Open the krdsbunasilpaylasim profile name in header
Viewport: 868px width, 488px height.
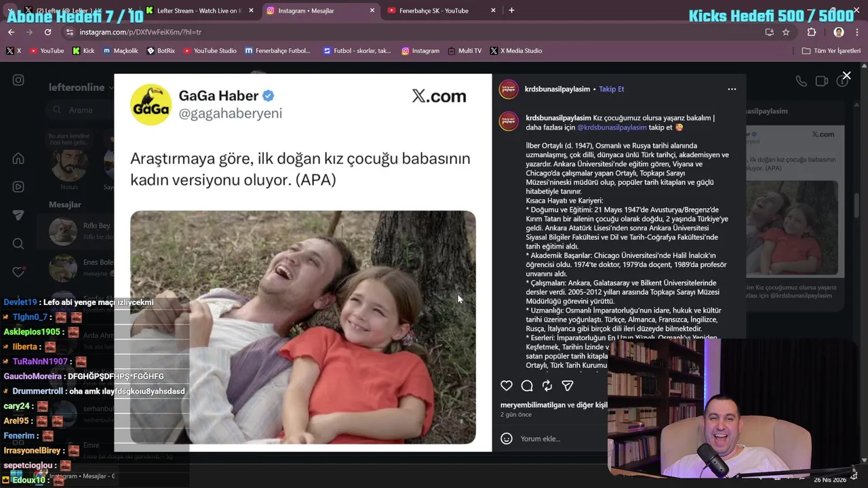pos(557,89)
